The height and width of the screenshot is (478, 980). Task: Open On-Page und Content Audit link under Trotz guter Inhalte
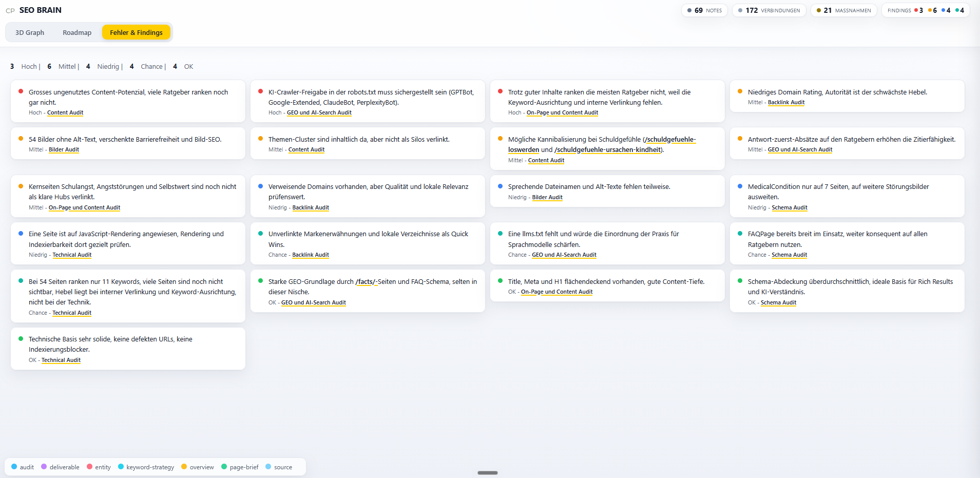click(x=562, y=113)
